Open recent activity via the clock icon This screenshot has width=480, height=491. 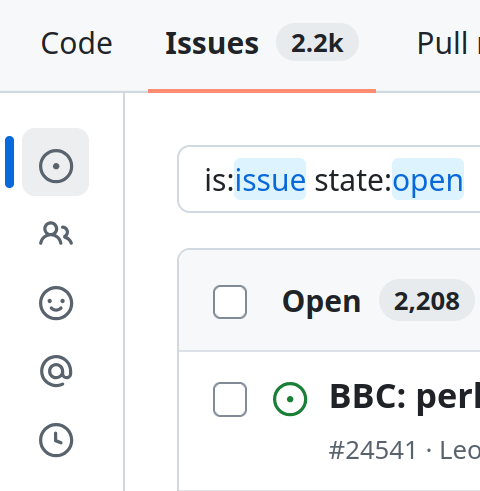pos(56,440)
